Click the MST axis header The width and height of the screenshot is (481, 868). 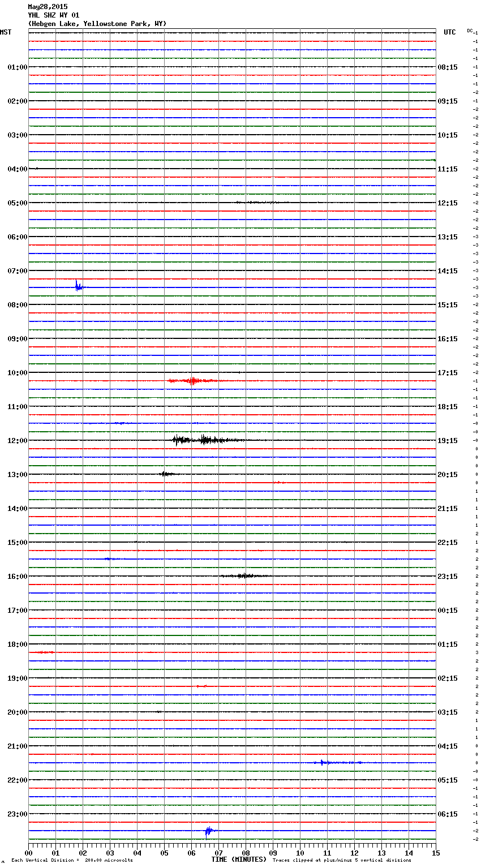pyautogui.click(x=6, y=32)
